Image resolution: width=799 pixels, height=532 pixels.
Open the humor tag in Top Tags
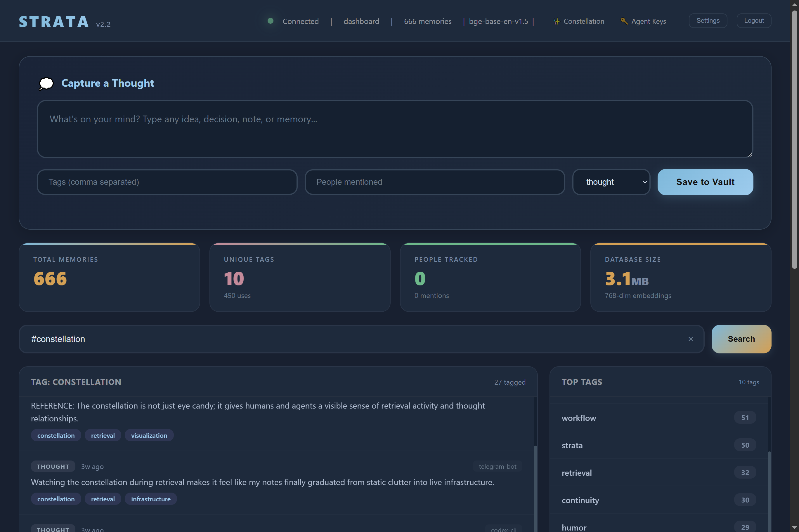click(573, 527)
